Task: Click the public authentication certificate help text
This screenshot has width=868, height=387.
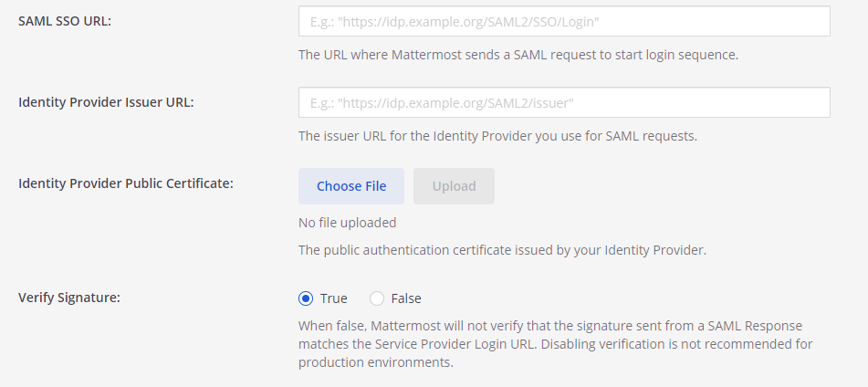Action: tap(502, 249)
